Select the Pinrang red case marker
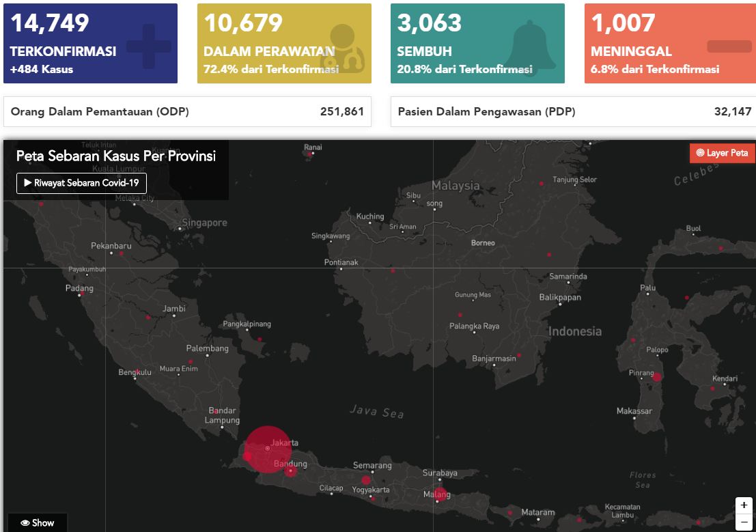 point(657,377)
